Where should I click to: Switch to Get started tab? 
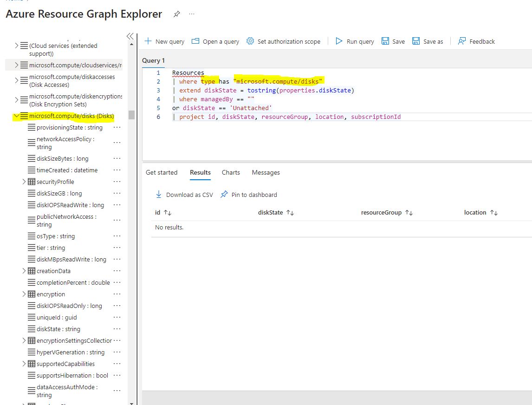pos(162,172)
